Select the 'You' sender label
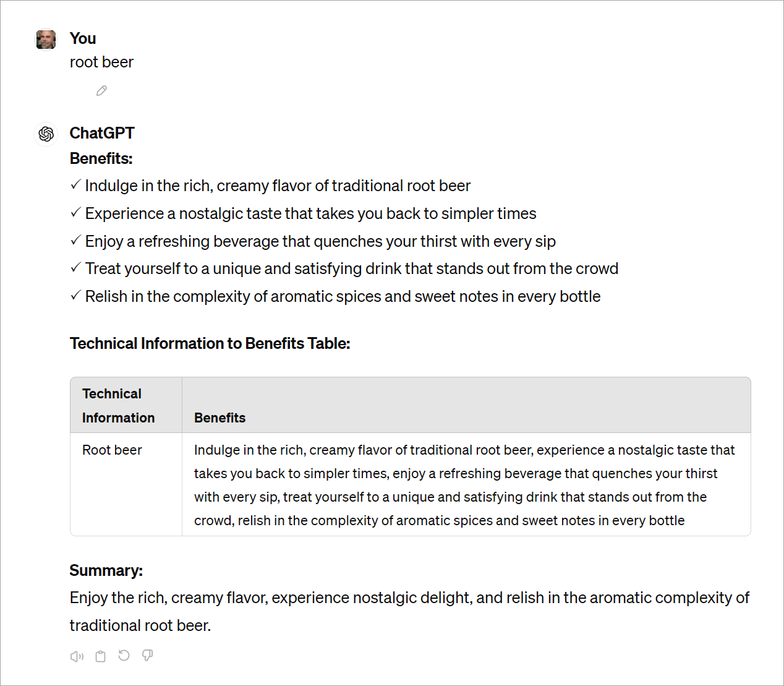 pos(83,38)
